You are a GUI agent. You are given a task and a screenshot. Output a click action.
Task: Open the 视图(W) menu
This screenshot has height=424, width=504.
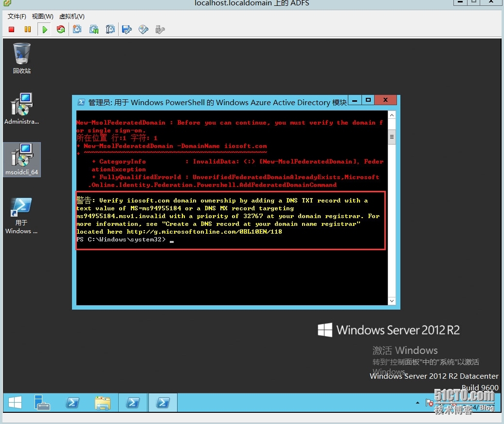point(43,17)
